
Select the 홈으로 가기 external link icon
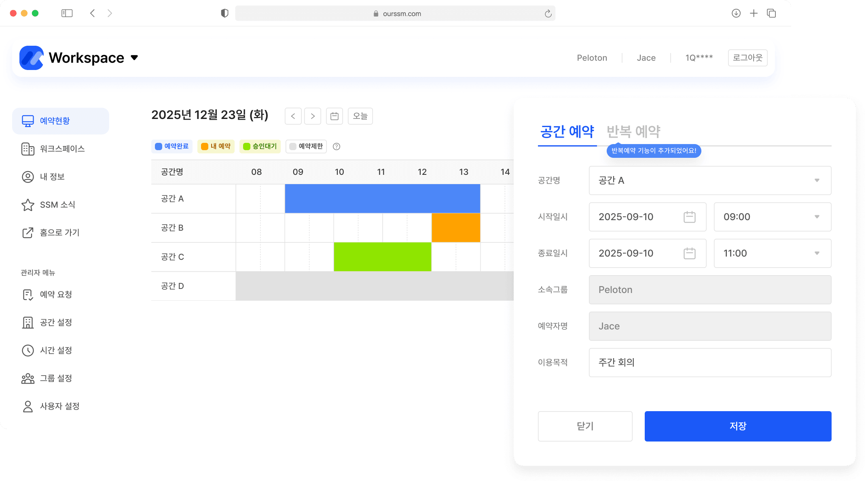(x=28, y=233)
